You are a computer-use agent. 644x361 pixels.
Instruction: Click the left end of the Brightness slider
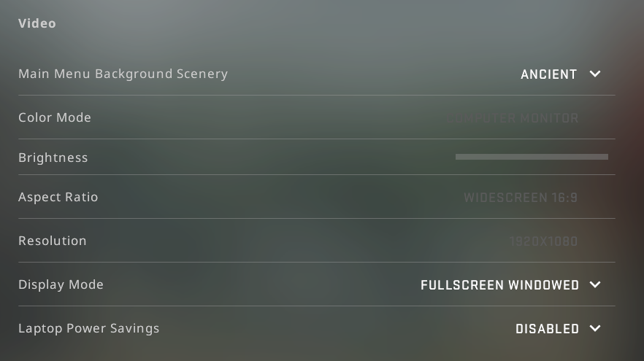pyautogui.click(x=458, y=157)
